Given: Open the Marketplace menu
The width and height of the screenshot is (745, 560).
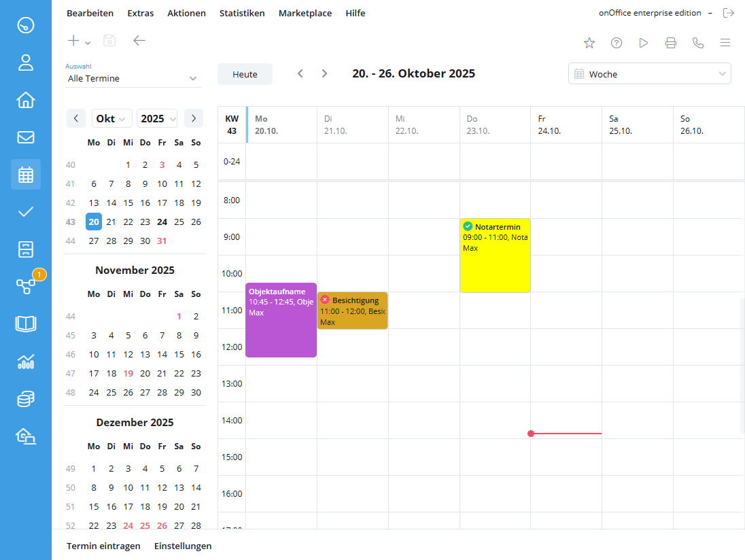Looking at the screenshot, I should [x=305, y=13].
